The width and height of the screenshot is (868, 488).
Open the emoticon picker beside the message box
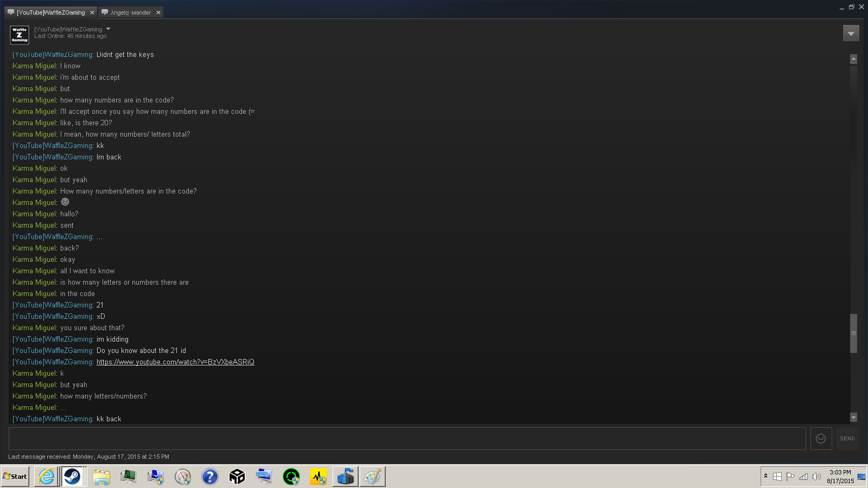click(x=821, y=439)
